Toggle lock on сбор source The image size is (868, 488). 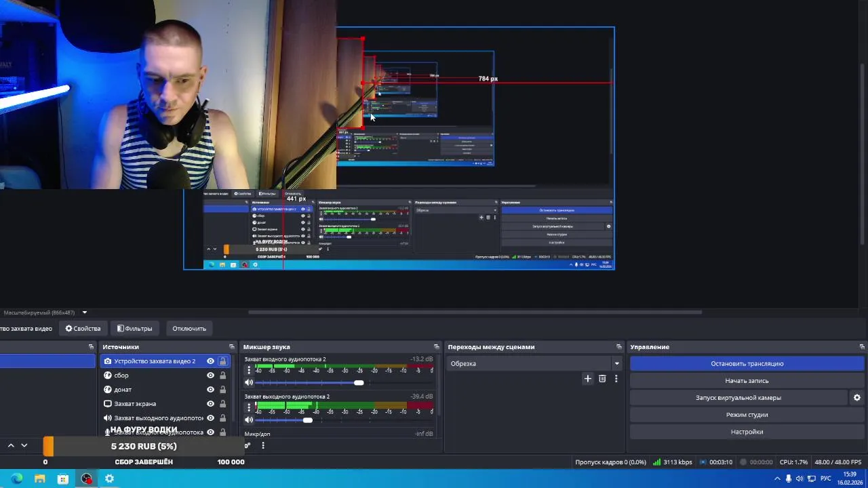point(222,375)
